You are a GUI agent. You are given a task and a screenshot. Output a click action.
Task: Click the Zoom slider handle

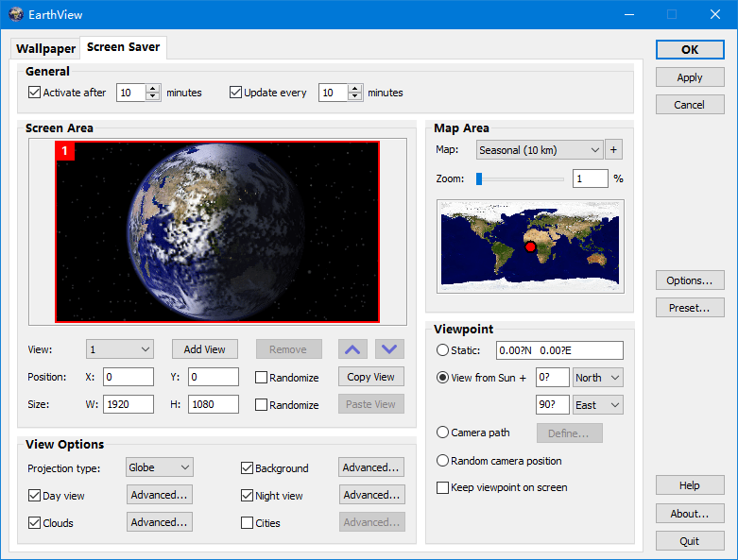click(479, 178)
